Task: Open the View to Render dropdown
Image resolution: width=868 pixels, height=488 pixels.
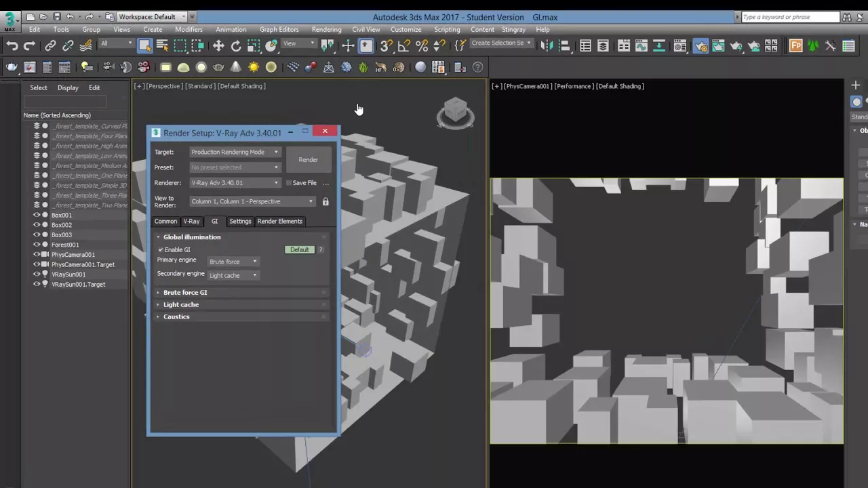Action: 252,201
